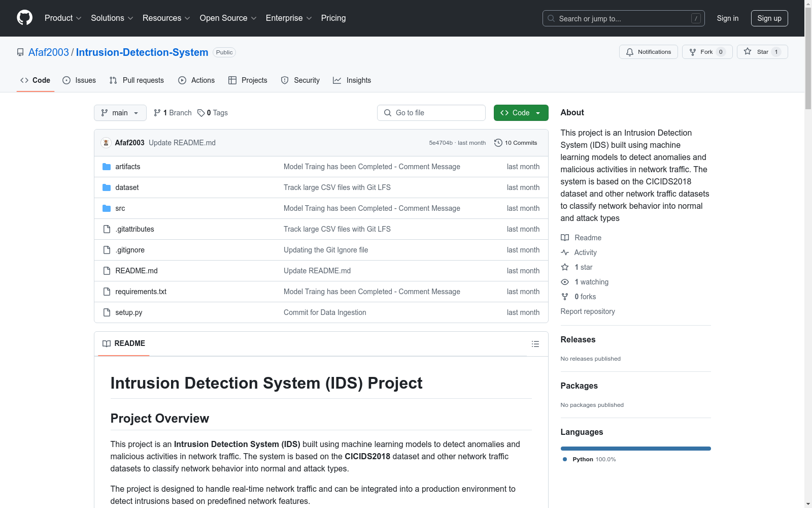Image resolution: width=812 pixels, height=508 pixels.
Task: Open the main branch selector dropdown
Action: 120,113
